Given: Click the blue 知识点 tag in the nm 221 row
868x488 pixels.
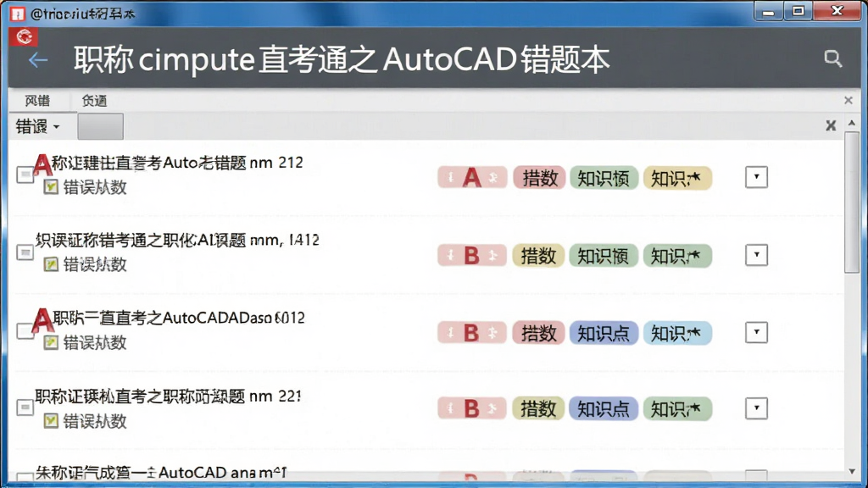Looking at the screenshot, I should [604, 408].
